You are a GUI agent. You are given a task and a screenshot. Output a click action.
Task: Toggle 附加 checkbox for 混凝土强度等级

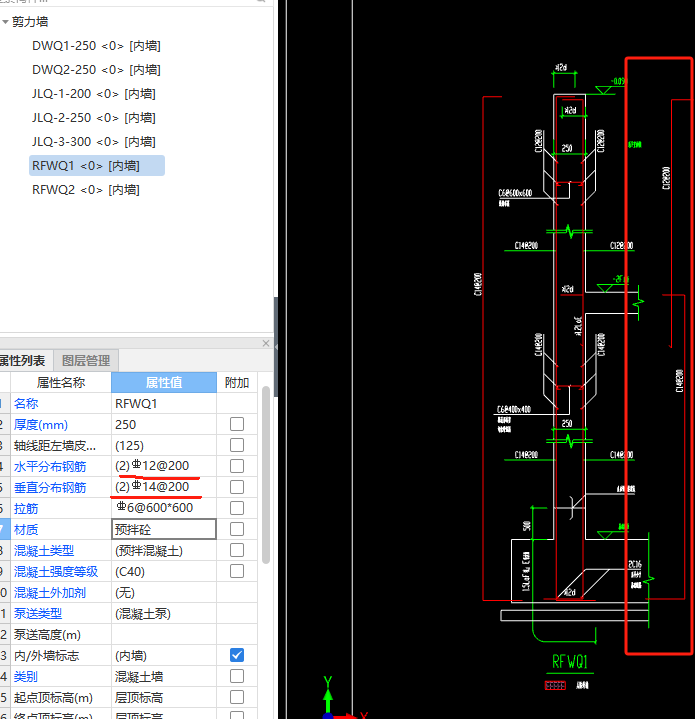(x=237, y=571)
